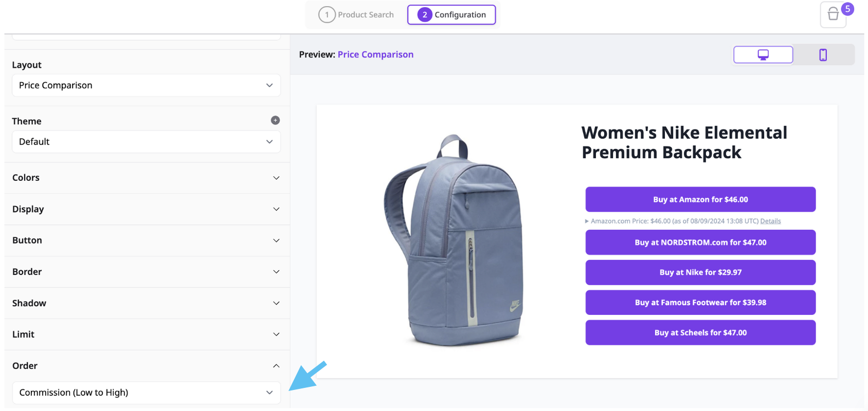This screenshot has width=868, height=411.
Task: Expand the Button section
Action: (147, 240)
